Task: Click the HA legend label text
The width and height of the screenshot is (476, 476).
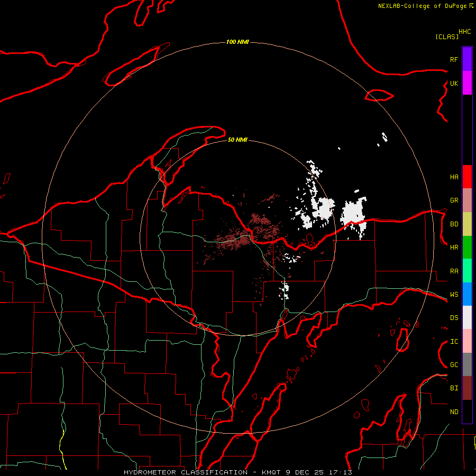Action: click(x=454, y=177)
